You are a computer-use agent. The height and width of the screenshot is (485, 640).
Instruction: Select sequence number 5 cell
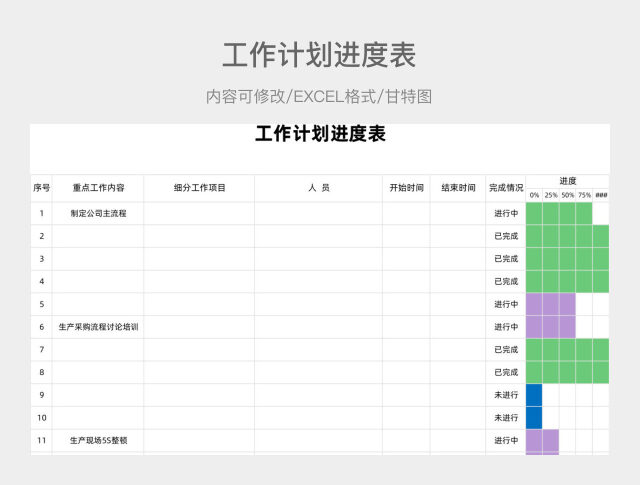(x=41, y=304)
